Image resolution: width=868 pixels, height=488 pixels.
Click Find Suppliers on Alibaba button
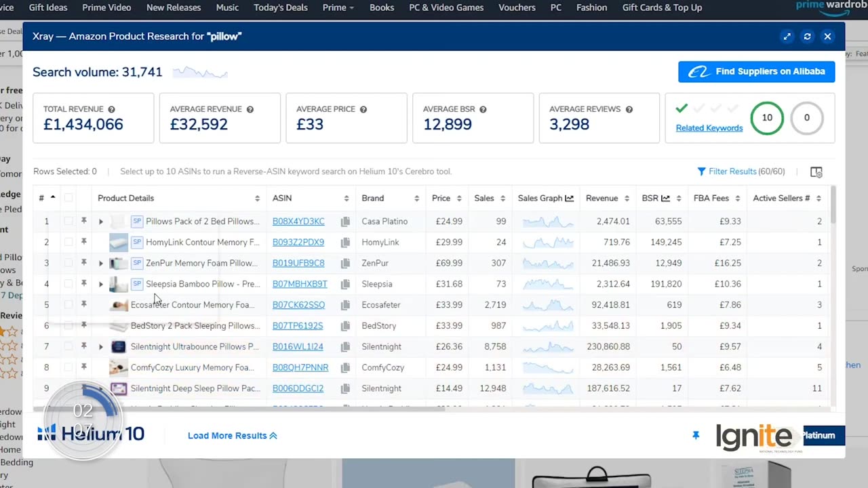point(757,72)
